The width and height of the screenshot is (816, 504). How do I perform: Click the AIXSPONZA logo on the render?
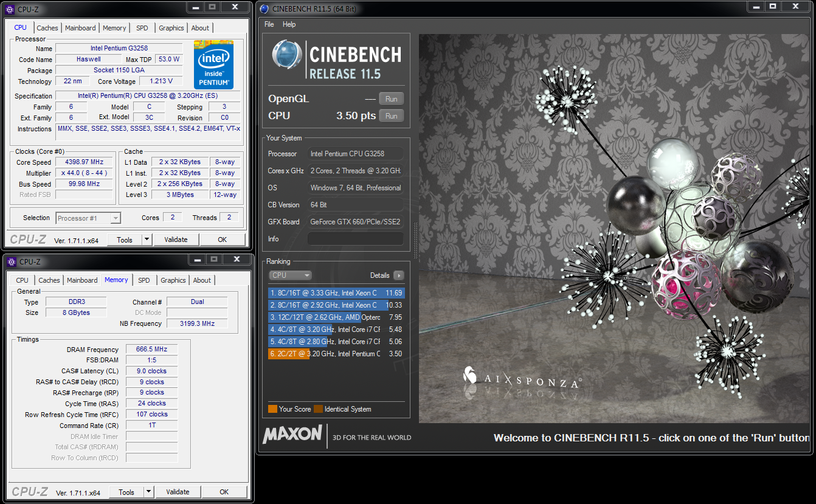click(522, 377)
